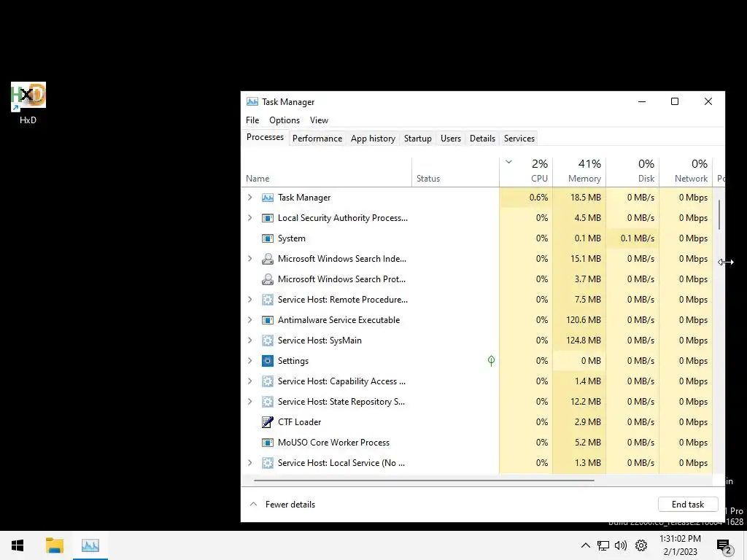Sort processes by the Name column
Screen dimensions: 747x560
coord(327,172)
